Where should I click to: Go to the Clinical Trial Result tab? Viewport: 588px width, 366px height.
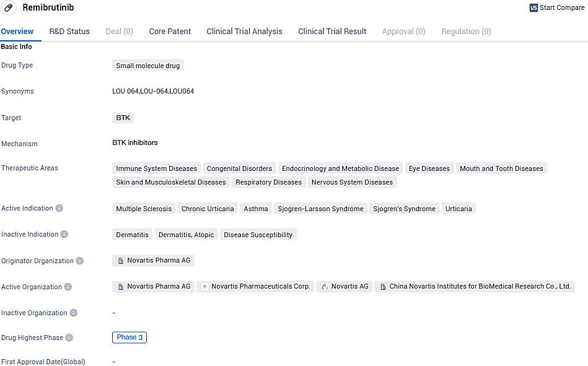pos(332,31)
